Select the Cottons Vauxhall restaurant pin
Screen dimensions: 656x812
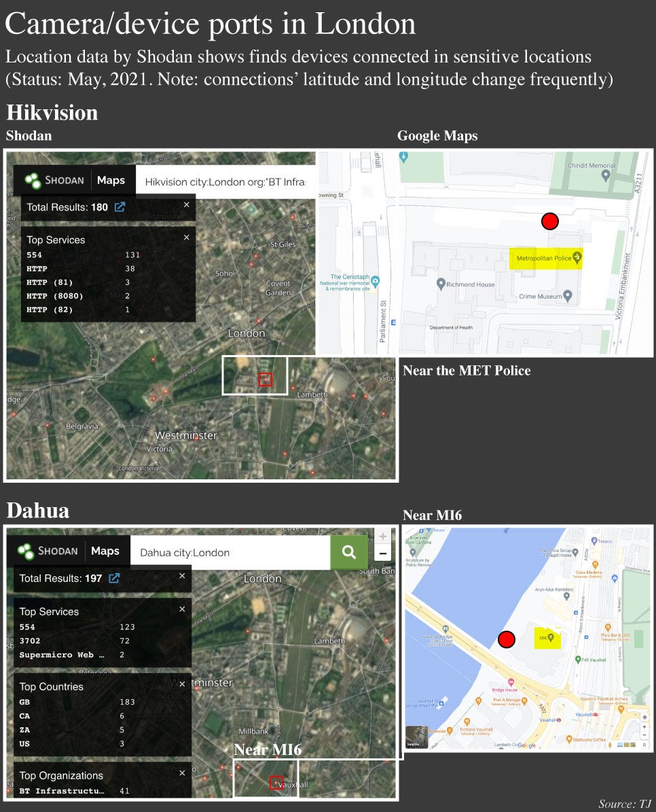(467, 722)
